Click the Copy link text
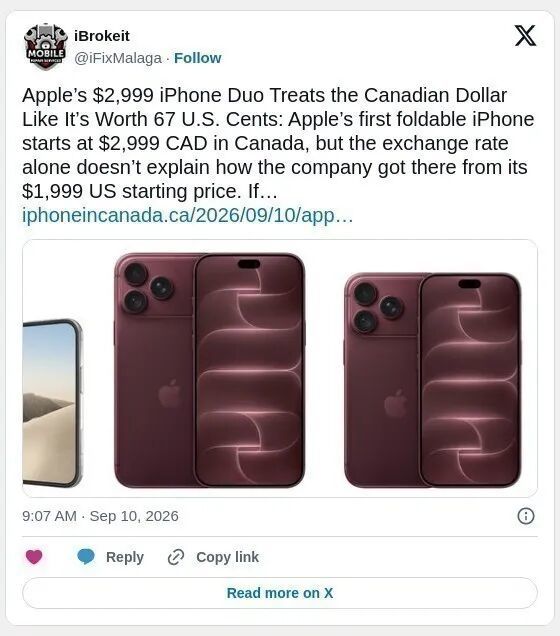 (x=227, y=557)
